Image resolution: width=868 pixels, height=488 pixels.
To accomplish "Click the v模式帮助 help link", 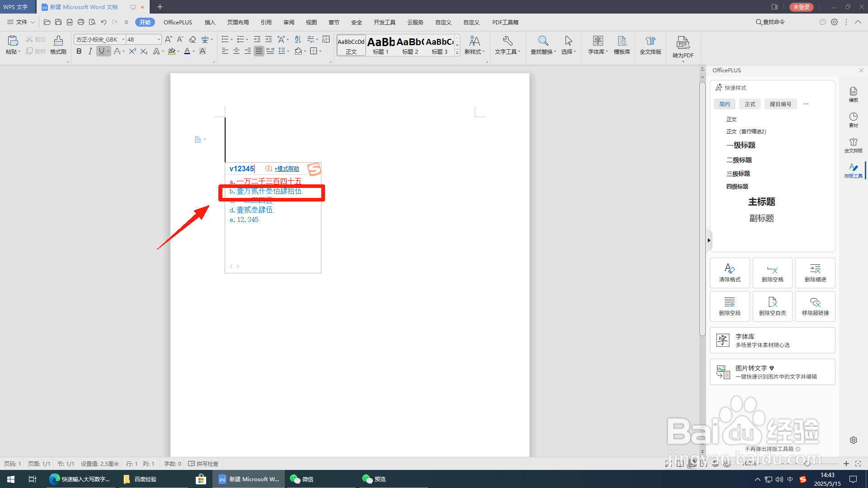I will click(287, 169).
